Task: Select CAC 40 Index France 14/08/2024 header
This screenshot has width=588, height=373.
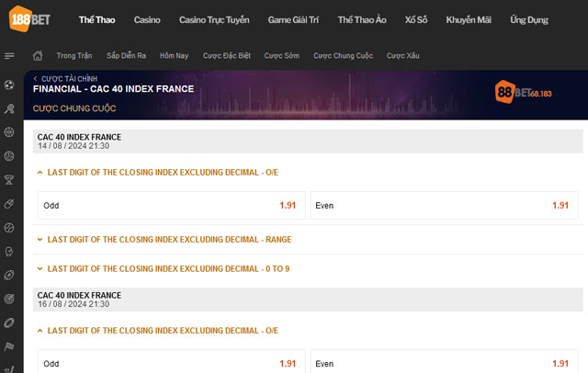Action: click(x=308, y=141)
